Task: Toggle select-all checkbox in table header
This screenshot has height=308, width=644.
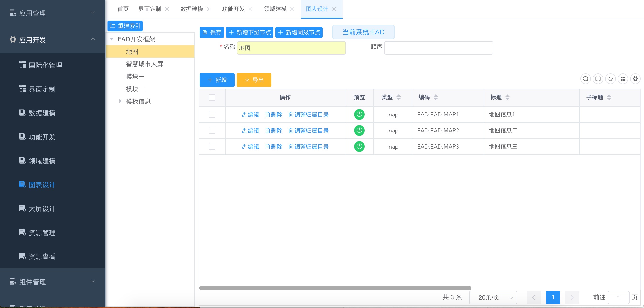Action: point(212,97)
